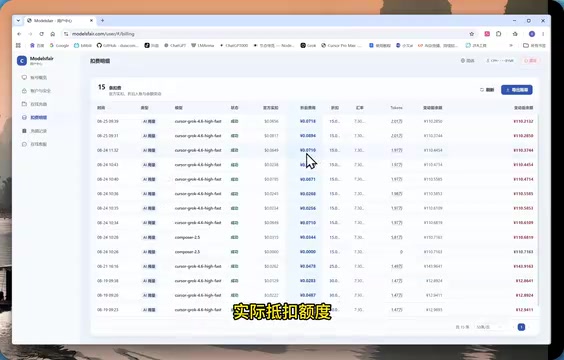Click the red balance ¥110.2850

click(523, 136)
